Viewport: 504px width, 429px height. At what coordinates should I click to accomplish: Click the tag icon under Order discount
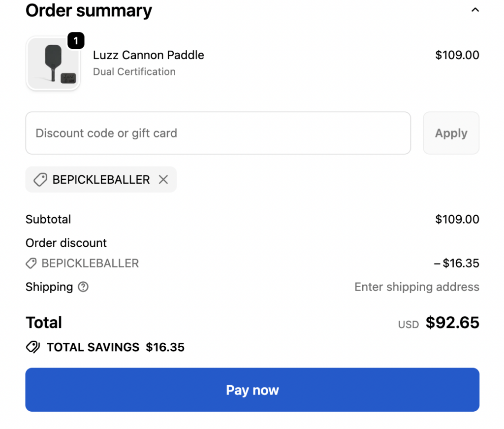click(31, 264)
